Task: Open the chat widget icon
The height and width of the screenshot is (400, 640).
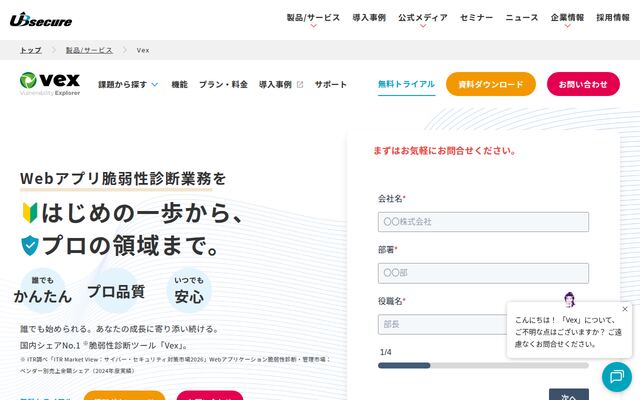Action: (x=616, y=376)
